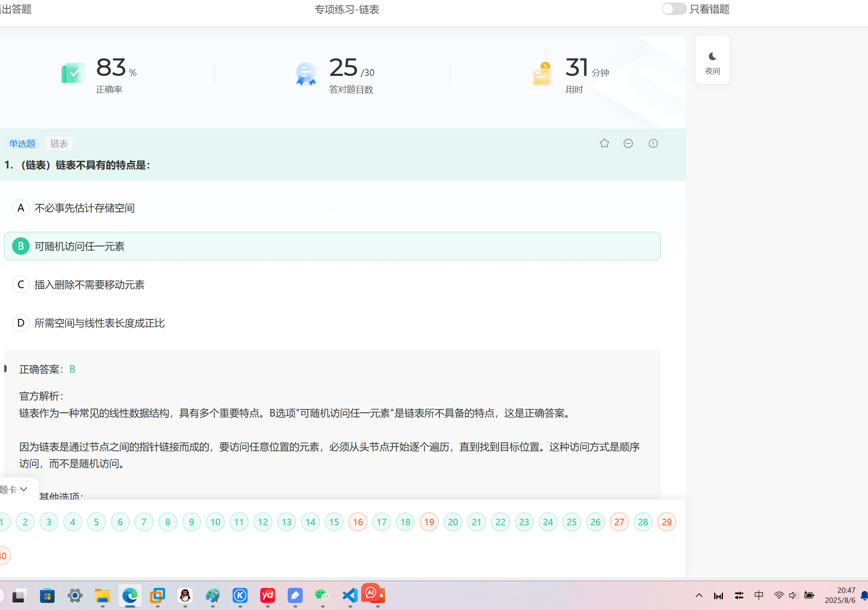The width and height of the screenshot is (868, 610).
Task: Open Wi-Fi network settings in tray
Action: (x=779, y=595)
